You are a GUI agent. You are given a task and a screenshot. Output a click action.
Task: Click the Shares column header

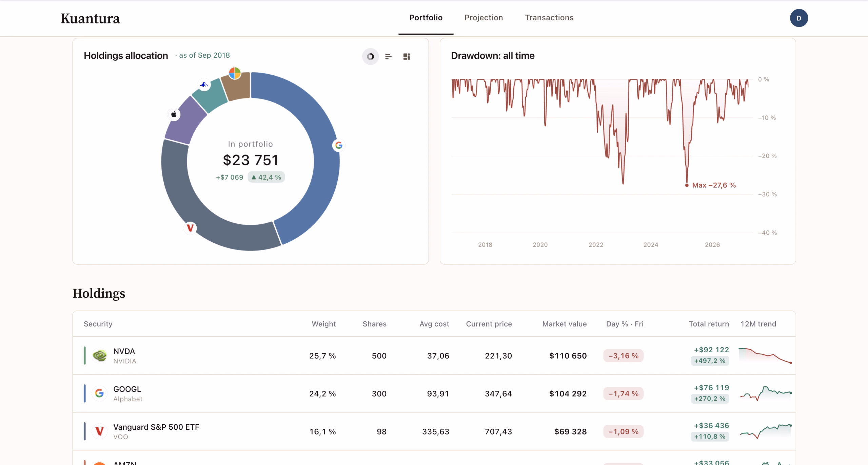(x=374, y=324)
